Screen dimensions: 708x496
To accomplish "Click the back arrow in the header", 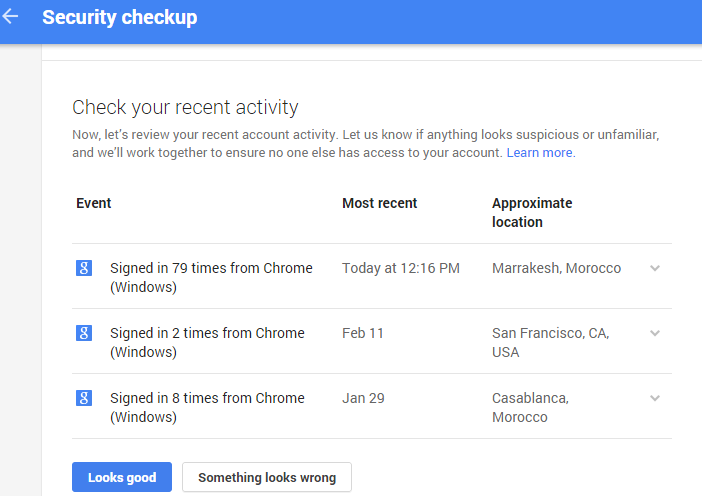I will 11,17.
